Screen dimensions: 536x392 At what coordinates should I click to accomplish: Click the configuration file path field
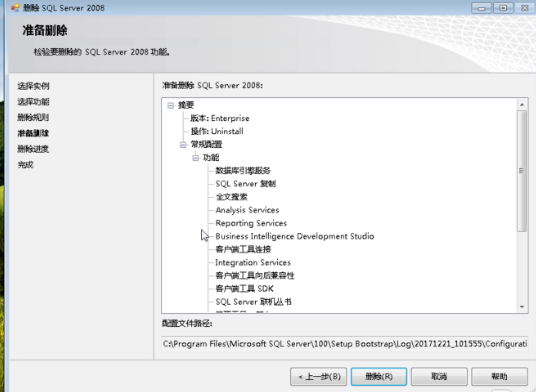[345, 344]
